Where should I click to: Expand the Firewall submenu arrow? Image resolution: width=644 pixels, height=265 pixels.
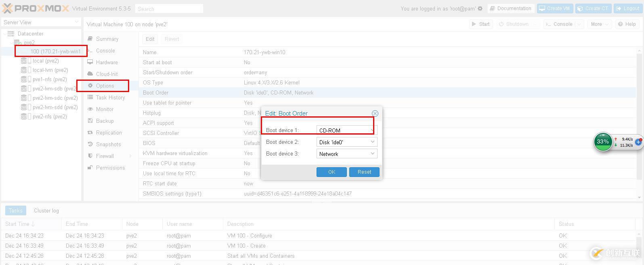pos(130,156)
